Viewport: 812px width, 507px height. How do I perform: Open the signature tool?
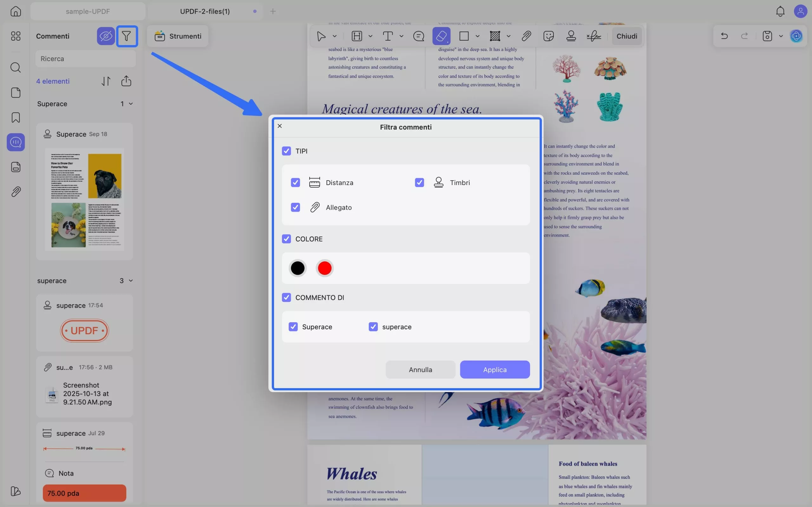pos(593,36)
